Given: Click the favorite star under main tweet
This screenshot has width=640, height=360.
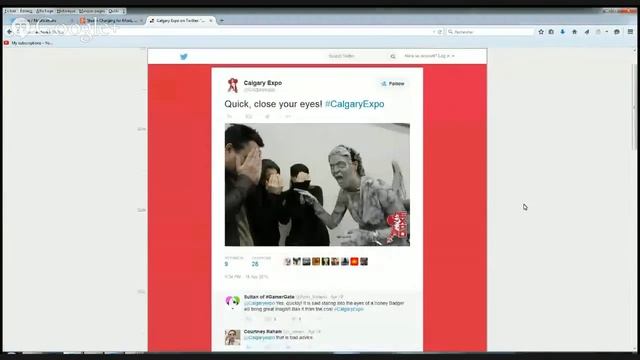Looking at the screenshot, I should [268, 116].
